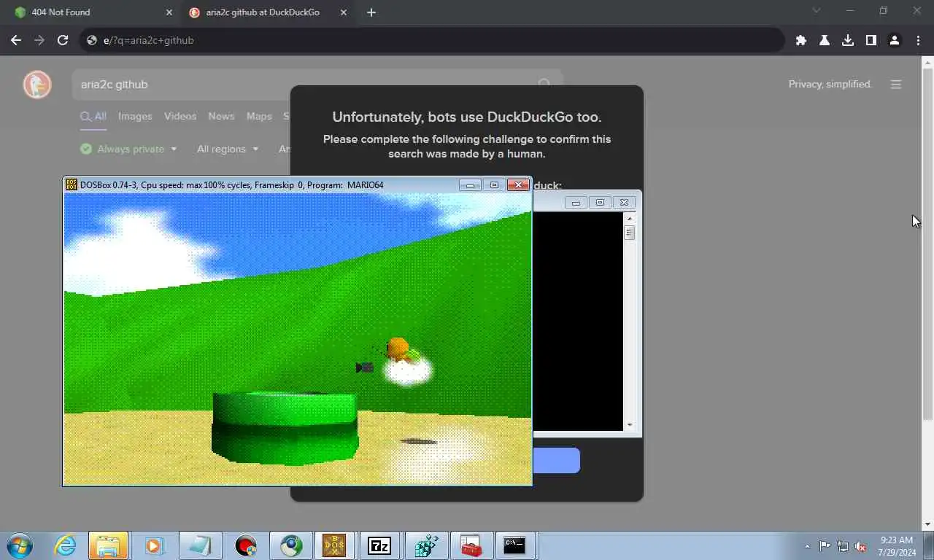Show hidden system tray icons

[x=807, y=546]
